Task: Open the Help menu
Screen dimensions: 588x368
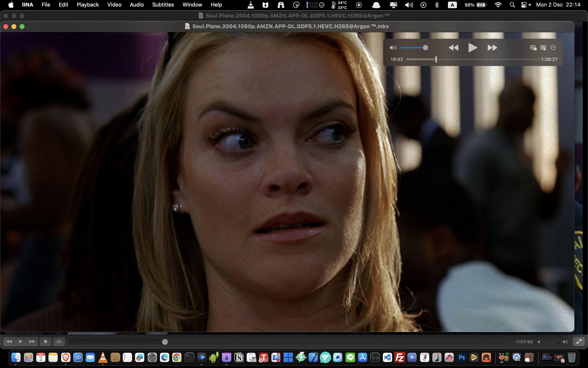Action: coord(216,5)
